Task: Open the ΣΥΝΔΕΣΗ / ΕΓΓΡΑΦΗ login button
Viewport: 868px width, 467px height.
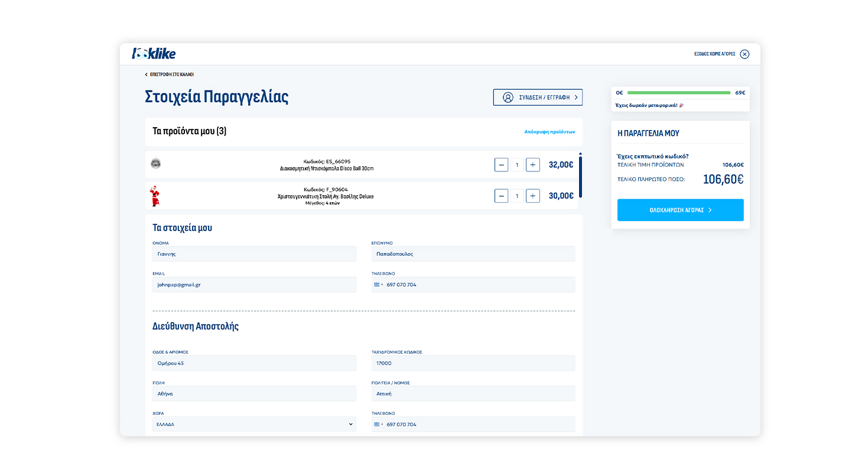Action: tap(538, 98)
